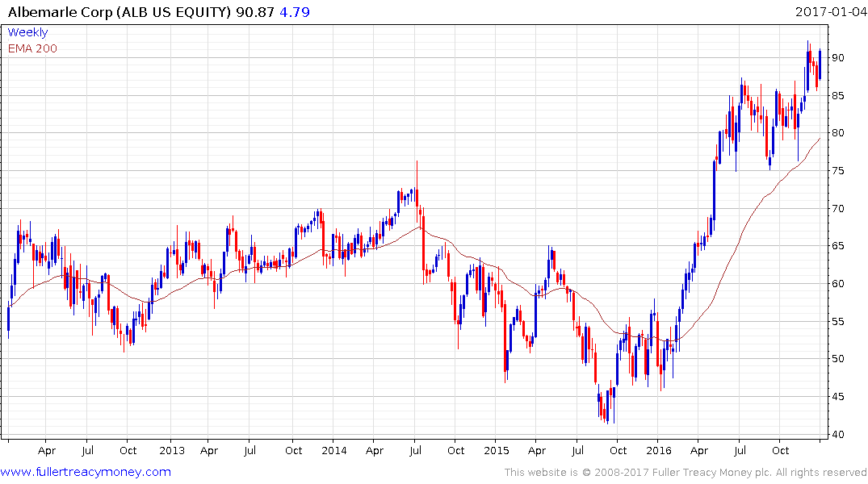
Task: Click the 75 label on the price axis
Action: coord(837,171)
